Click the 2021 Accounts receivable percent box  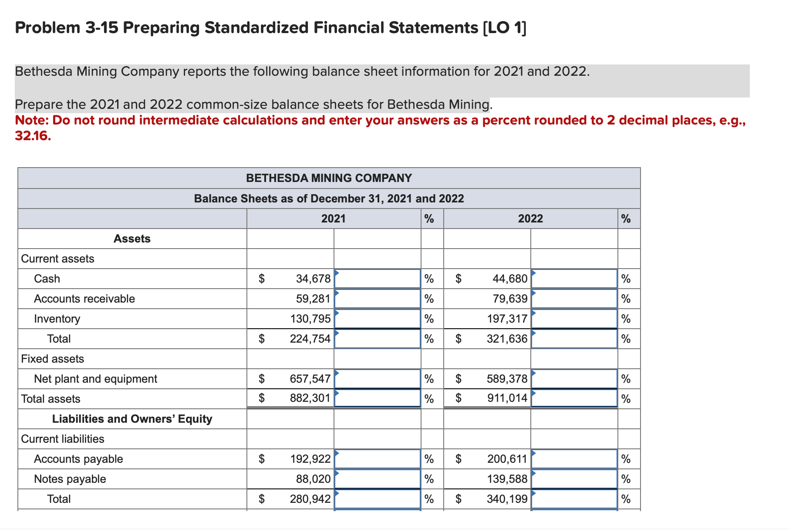click(x=377, y=298)
